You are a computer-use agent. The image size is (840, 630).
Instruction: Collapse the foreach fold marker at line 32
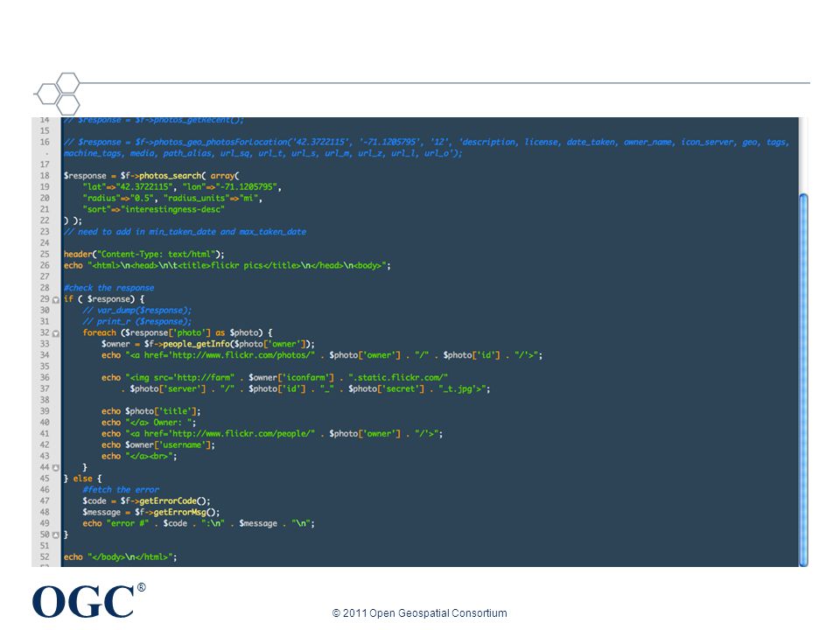(x=56, y=333)
